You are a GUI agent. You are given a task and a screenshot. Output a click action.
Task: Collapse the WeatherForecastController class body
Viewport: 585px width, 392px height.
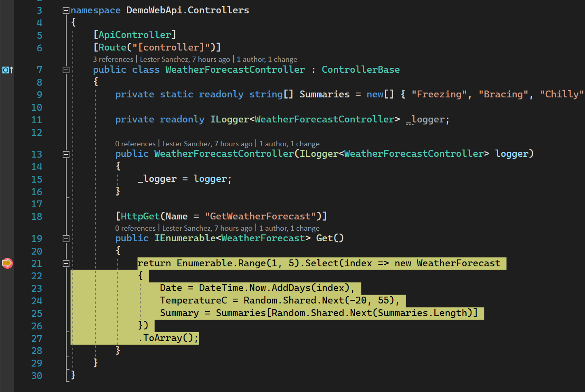pyautogui.click(x=65, y=70)
